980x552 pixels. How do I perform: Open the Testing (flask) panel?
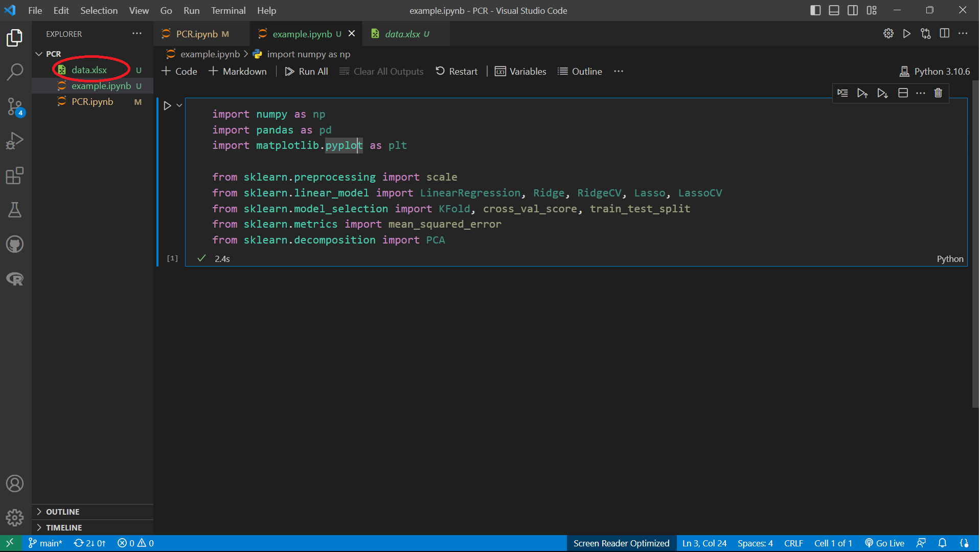click(14, 210)
